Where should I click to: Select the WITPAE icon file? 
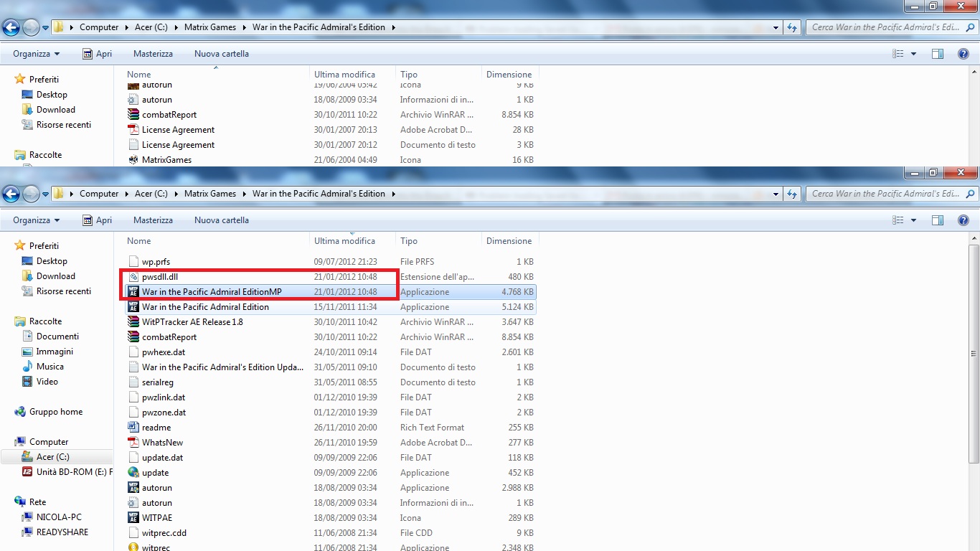coord(133,518)
